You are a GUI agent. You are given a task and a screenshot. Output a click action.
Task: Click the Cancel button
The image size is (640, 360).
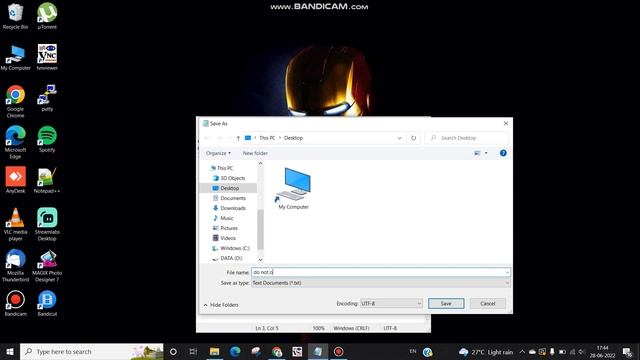point(487,303)
